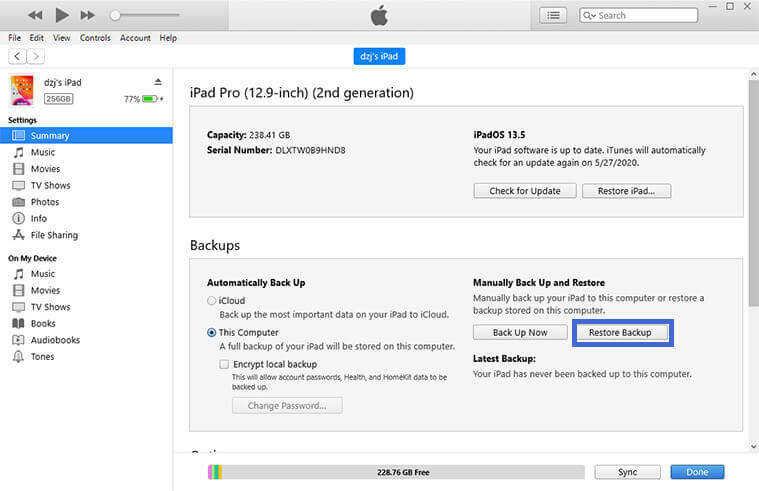The height and width of the screenshot is (491, 759).
Task: Click the Fast Forward button
Action: 88,15
